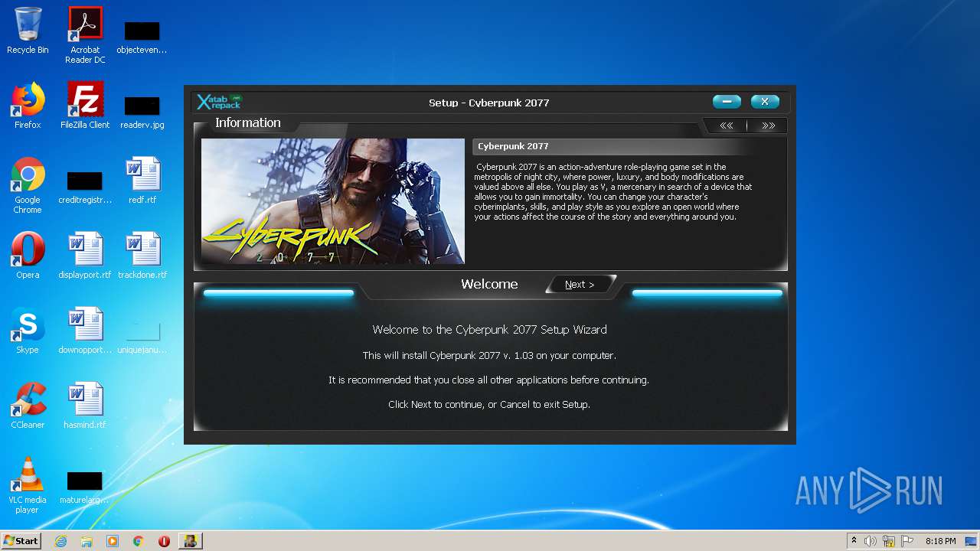Open the Recycle Bin desktop icon
This screenshot has height=551, width=980.
28,31
